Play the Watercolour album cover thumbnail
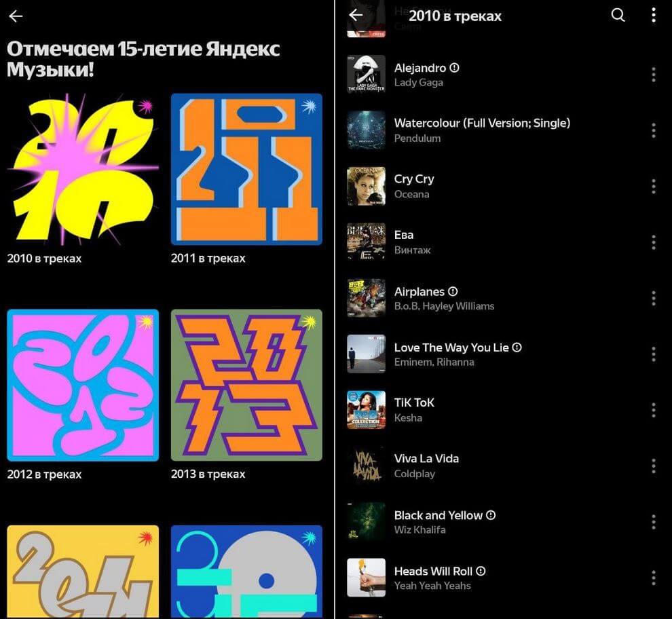Viewport: 672px width, 619px height. (x=366, y=130)
